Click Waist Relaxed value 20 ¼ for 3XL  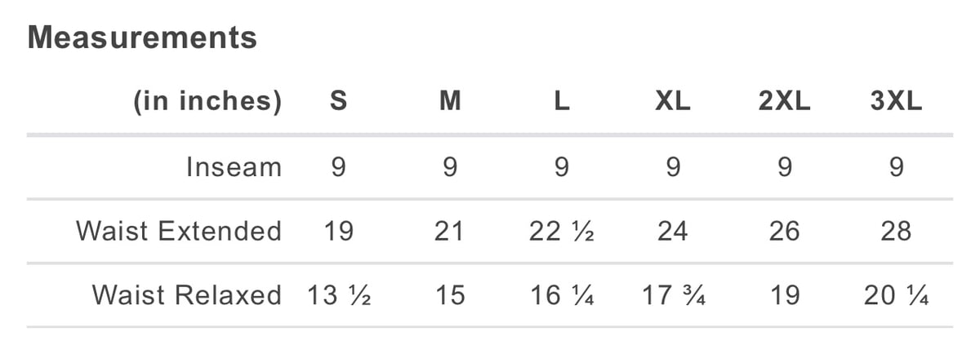(x=896, y=294)
